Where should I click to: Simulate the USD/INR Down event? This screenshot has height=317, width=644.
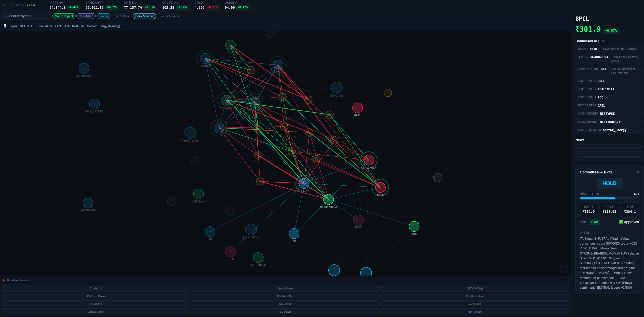tap(96, 296)
